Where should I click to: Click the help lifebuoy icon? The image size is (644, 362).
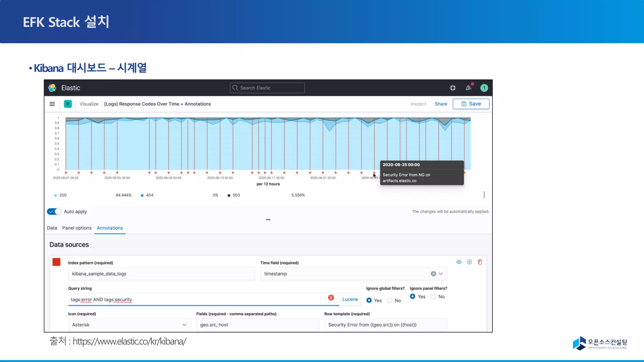click(453, 88)
